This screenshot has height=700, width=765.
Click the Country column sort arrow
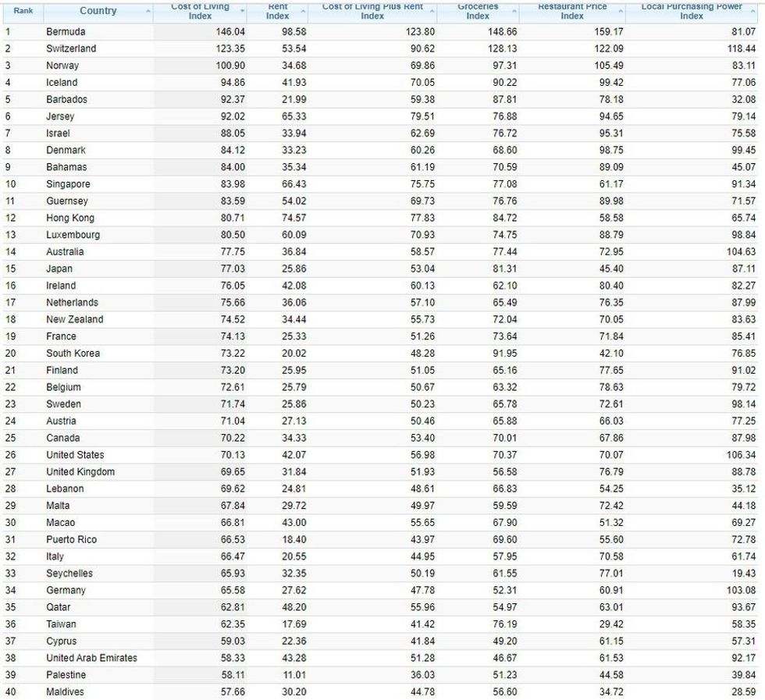pos(148,10)
